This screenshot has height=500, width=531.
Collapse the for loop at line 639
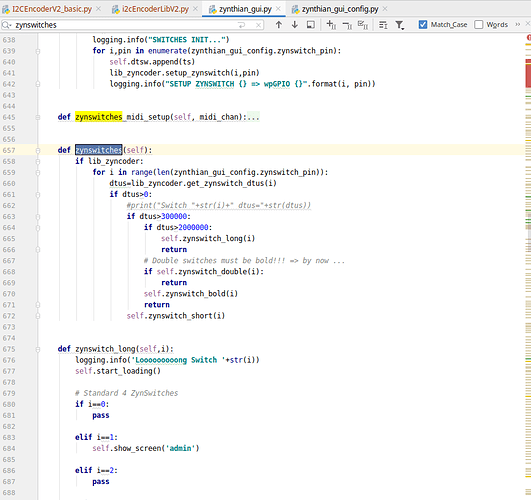(38, 51)
